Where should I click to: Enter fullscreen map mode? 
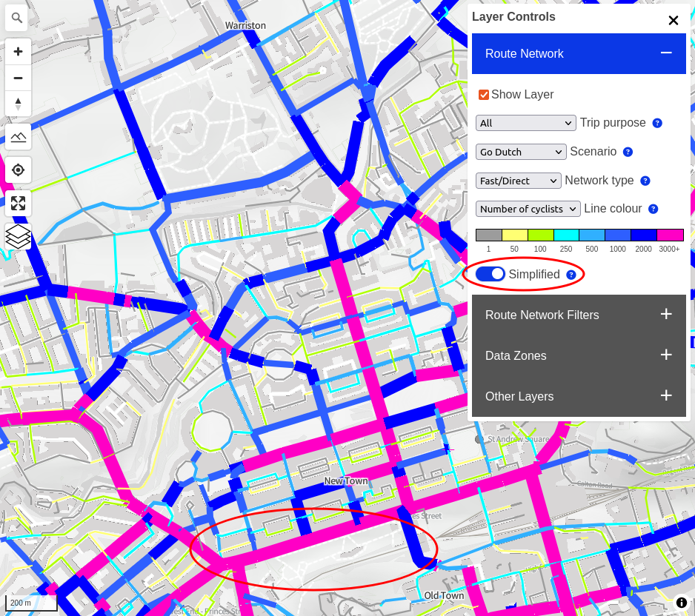coord(18,203)
